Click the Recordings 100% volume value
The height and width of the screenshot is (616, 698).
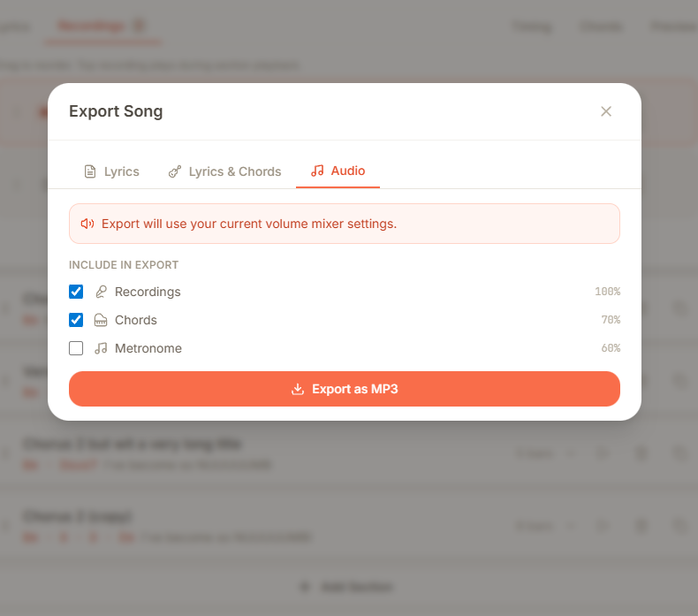tap(607, 292)
